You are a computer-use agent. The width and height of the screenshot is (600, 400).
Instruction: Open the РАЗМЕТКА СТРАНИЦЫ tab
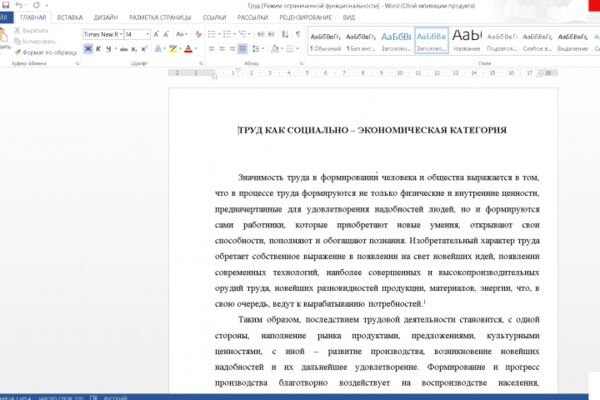[x=160, y=18]
